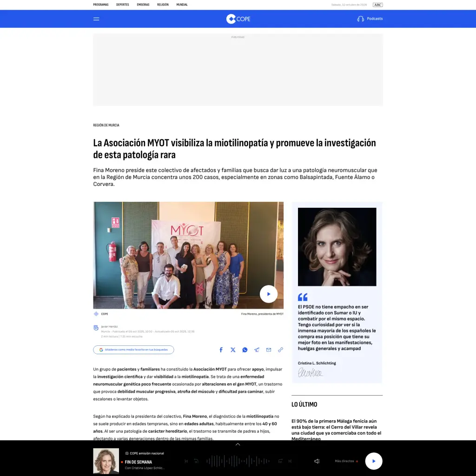Open Cristina L. Schlichting portrait
The height and width of the screenshot is (476, 476).
pos(337,247)
